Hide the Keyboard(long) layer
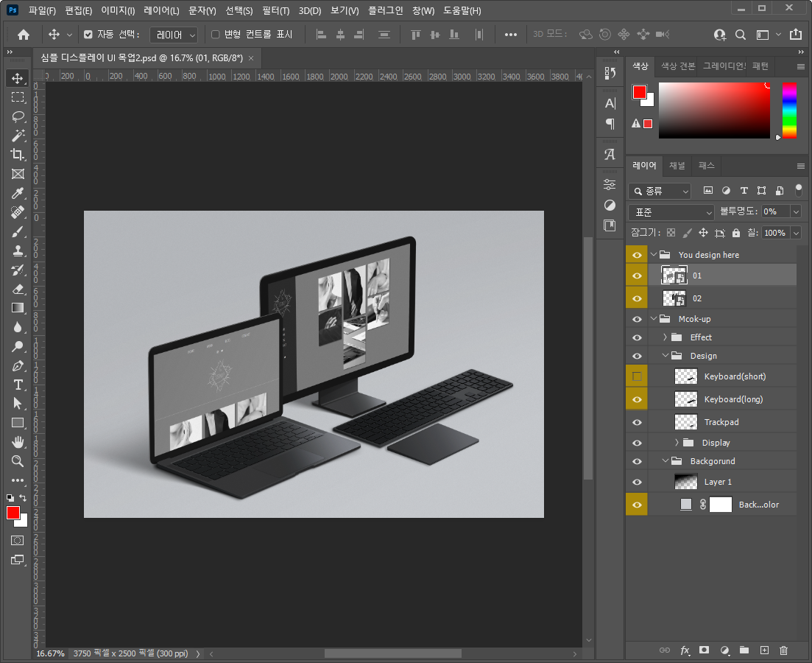 [x=637, y=400]
